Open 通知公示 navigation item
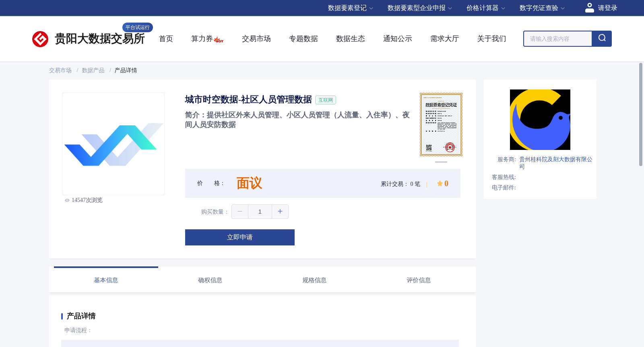This screenshot has height=347, width=644. coord(398,39)
